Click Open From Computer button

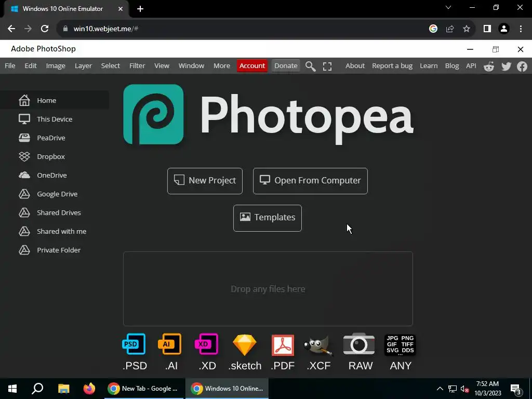tap(310, 181)
